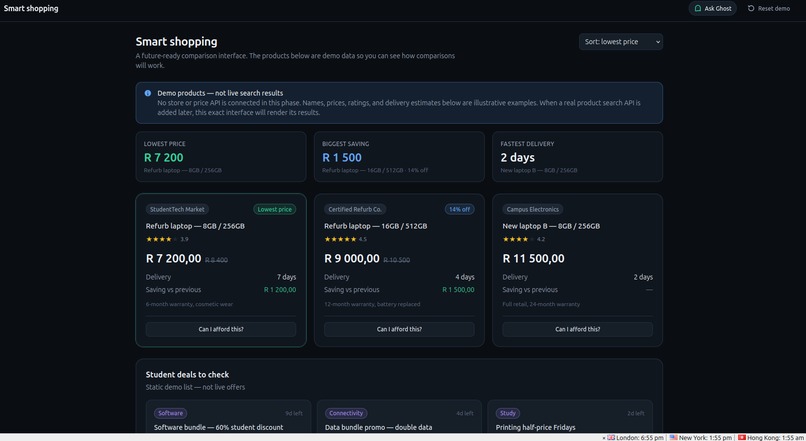The image size is (806, 441).
Task: Click '6-month warranty, cosmetic wear' note
Action: pos(189,304)
